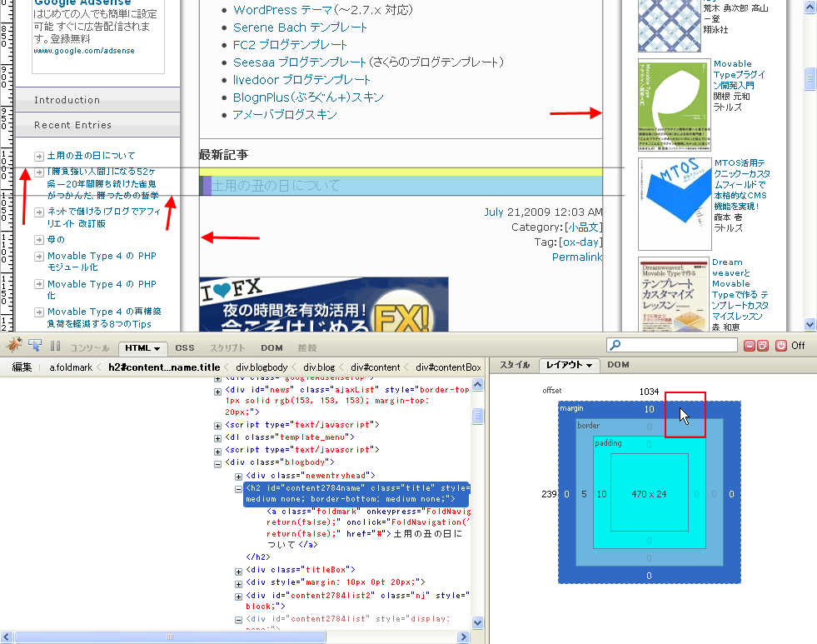Viewport: 817px width, 644px height.
Task: Switch to the コンソール tab
Action: (90, 348)
